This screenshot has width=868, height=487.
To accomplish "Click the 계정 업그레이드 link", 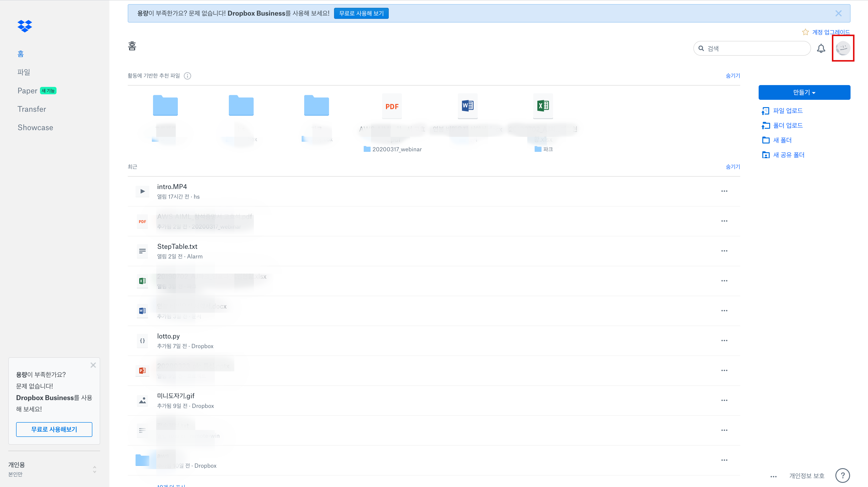I will click(x=831, y=32).
